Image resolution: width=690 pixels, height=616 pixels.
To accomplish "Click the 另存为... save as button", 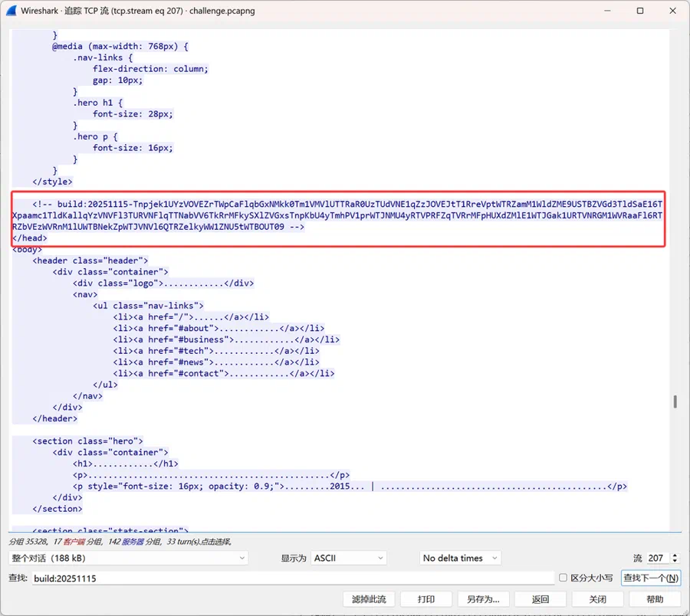I will pos(483,599).
